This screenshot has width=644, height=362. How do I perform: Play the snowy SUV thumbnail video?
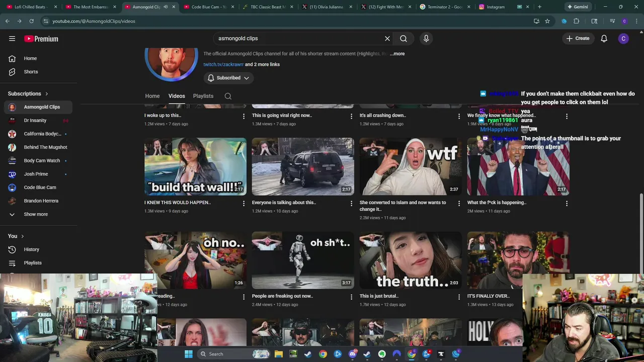[x=303, y=166]
